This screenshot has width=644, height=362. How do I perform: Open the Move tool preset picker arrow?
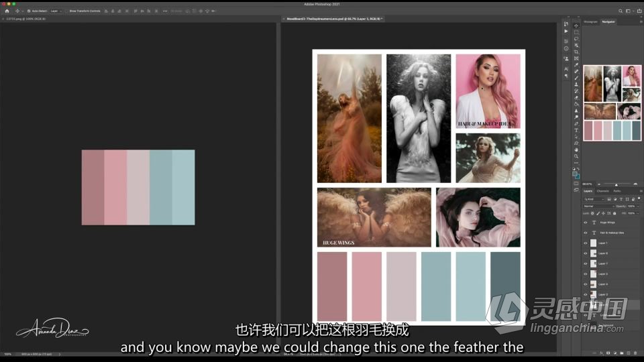pos(23,11)
